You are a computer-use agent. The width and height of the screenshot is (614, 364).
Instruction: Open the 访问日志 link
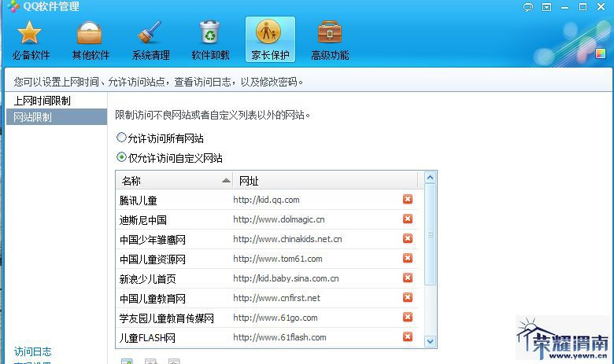(33, 351)
